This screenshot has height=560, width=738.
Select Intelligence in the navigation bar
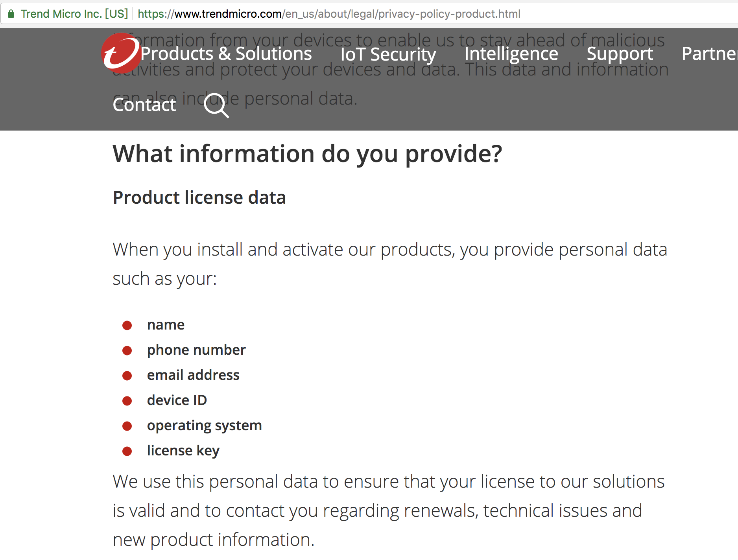coord(511,54)
